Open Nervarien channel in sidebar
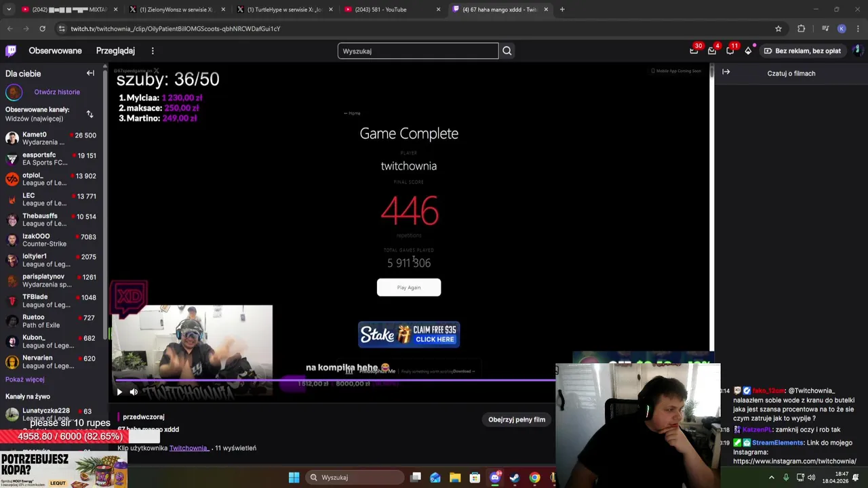 51,362
